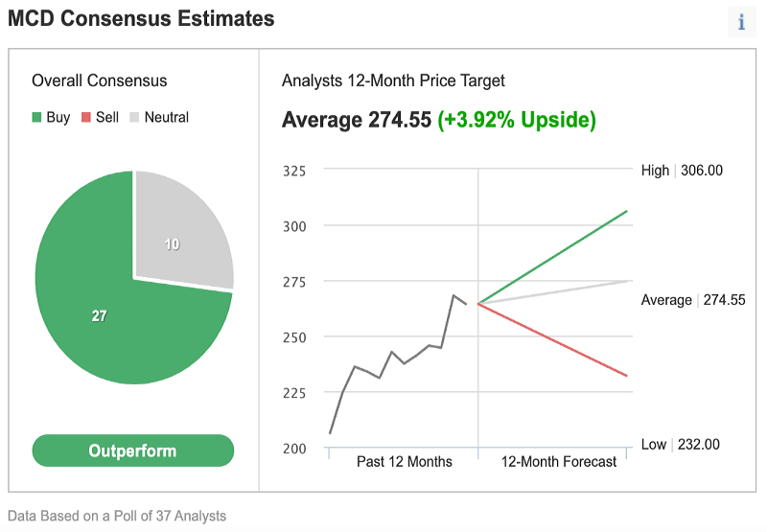This screenshot has width=767, height=532.
Task: Click the red low forecast line
Action: click(553, 340)
